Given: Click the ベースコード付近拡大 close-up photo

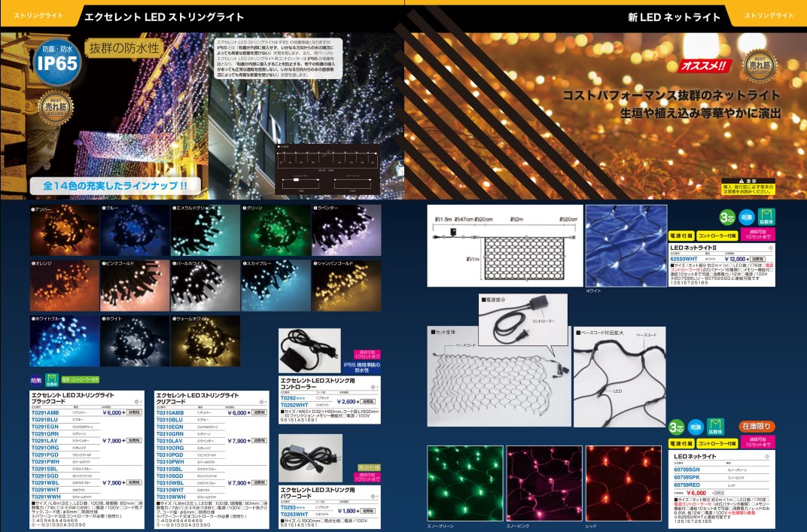Looking at the screenshot, I should [619, 377].
